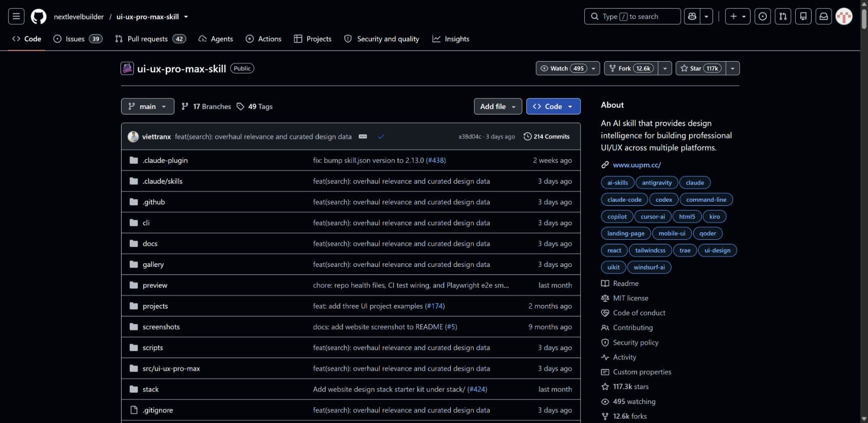This screenshot has height=423, width=868.
Task: Open Custom properties in the sidebar
Action: click(636, 372)
